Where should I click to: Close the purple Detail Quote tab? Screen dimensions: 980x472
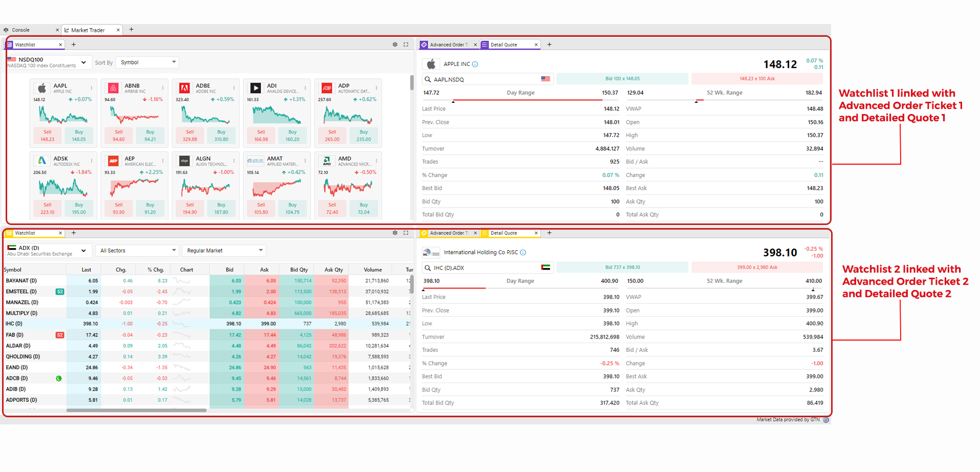click(536, 44)
